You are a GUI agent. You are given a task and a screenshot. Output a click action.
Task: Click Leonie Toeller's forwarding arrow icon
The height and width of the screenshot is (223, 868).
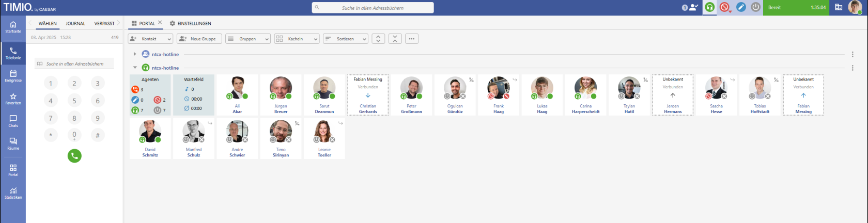(x=340, y=123)
